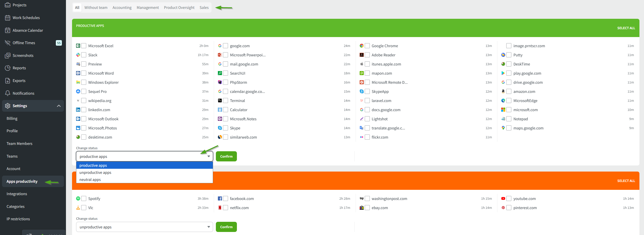The height and width of the screenshot is (235, 644).
Task: Click the Exports file icon
Action: [x=8, y=81]
